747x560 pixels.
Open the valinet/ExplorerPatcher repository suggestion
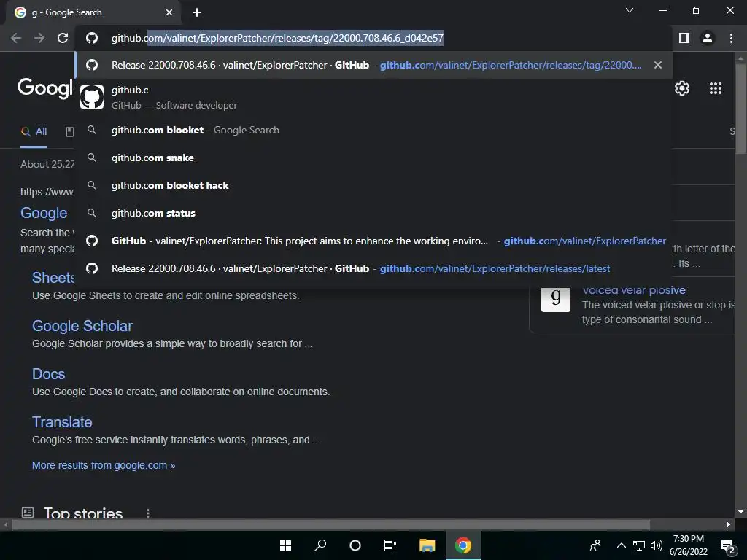pos(373,241)
